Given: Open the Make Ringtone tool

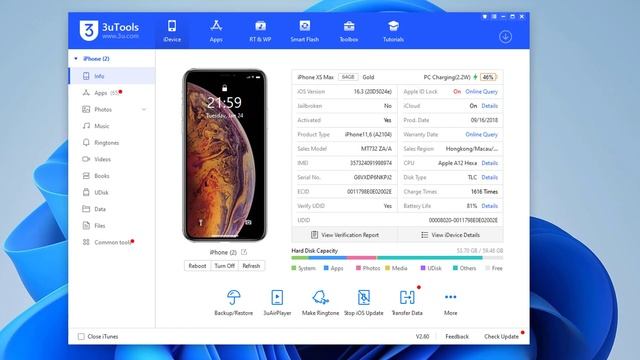Looking at the screenshot, I should pyautogui.click(x=320, y=302).
